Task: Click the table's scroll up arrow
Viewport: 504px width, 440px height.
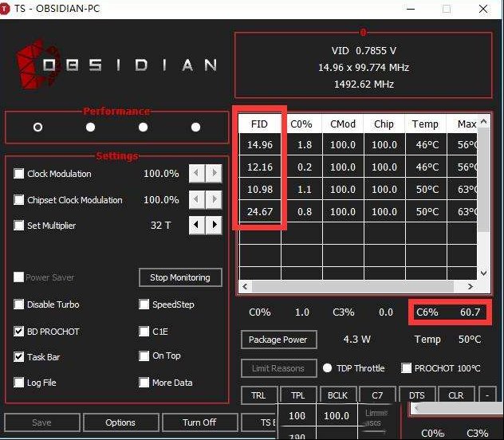Action: (483, 122)
